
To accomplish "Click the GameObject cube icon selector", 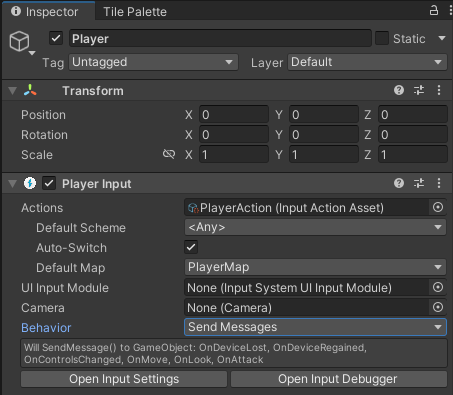I will point(20,42).
